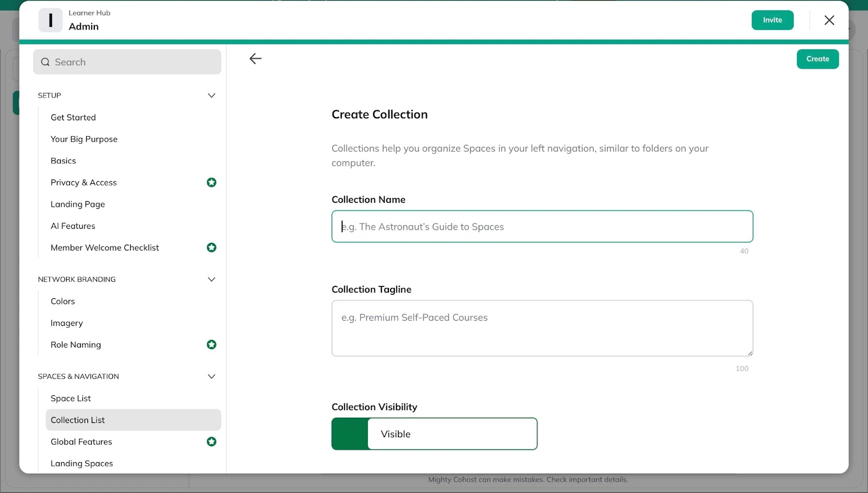The height and width of the screenshot is (493, 868).
Task: Click the Invite button
Action: pos(773,20)
